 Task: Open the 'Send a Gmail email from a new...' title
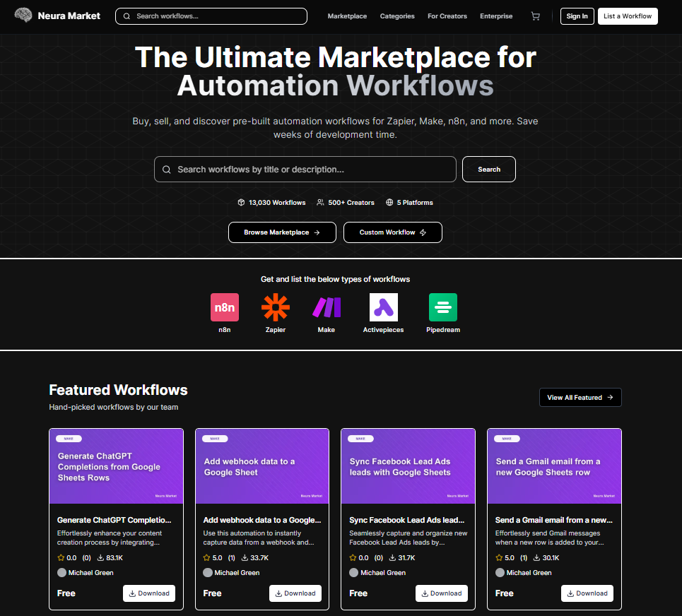click(x=553, y=520)
